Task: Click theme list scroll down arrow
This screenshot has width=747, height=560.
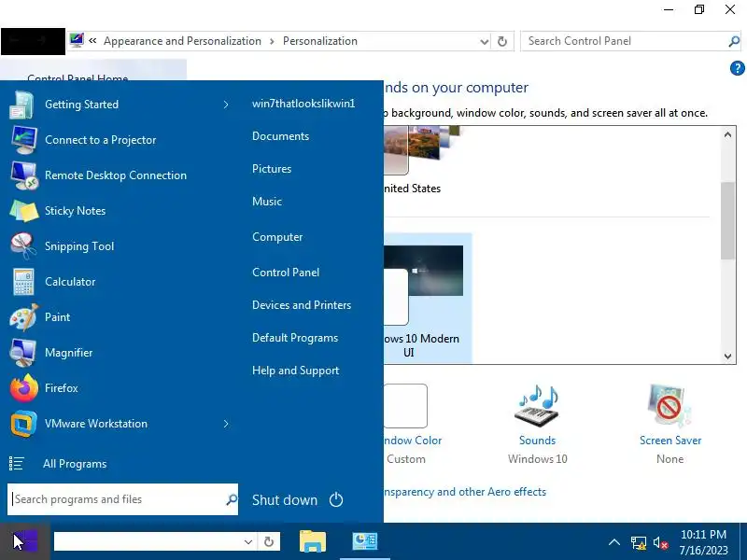Action: click(727, 357)
